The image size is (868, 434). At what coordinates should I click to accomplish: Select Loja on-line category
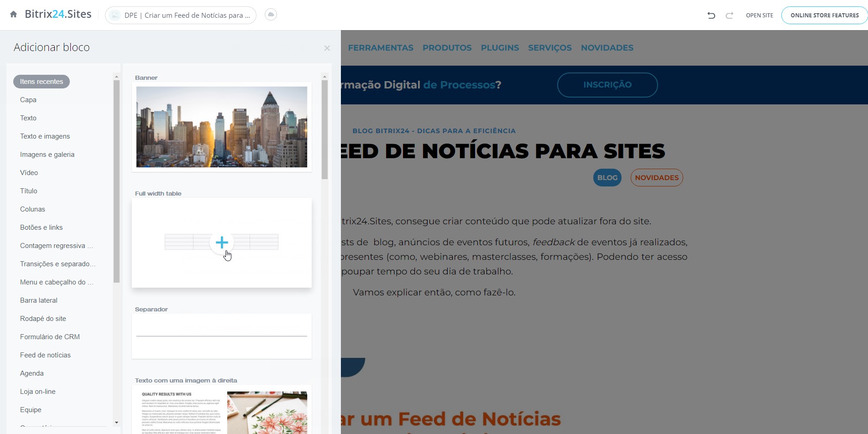pyautogui.click(x=38, y=392)
